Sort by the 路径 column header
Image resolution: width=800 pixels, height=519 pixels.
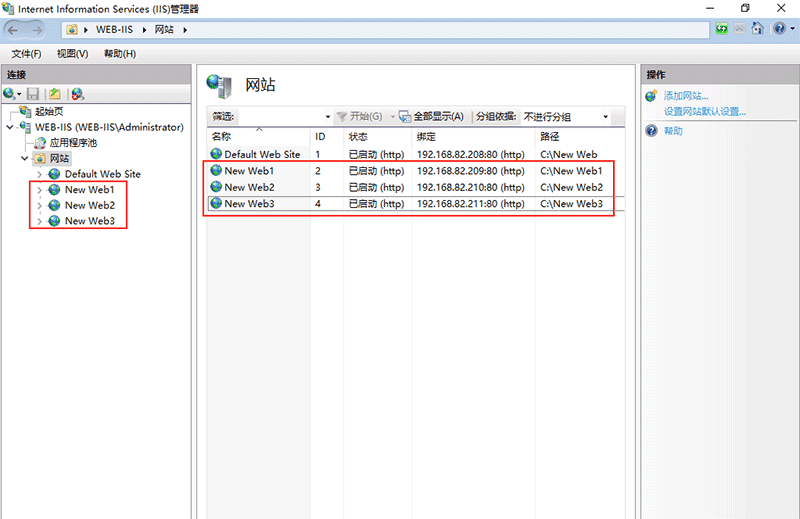click(x=580, y=137)
